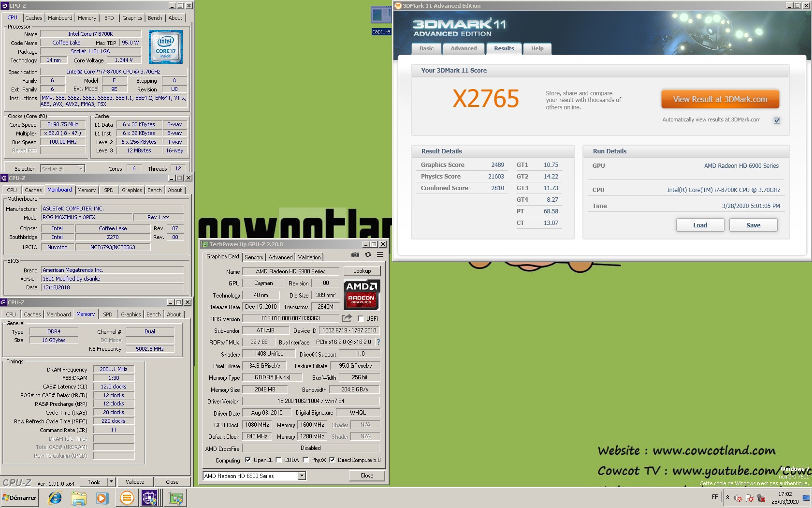Click the GPU-Z green card taskbar icon

tap(175, 498)
